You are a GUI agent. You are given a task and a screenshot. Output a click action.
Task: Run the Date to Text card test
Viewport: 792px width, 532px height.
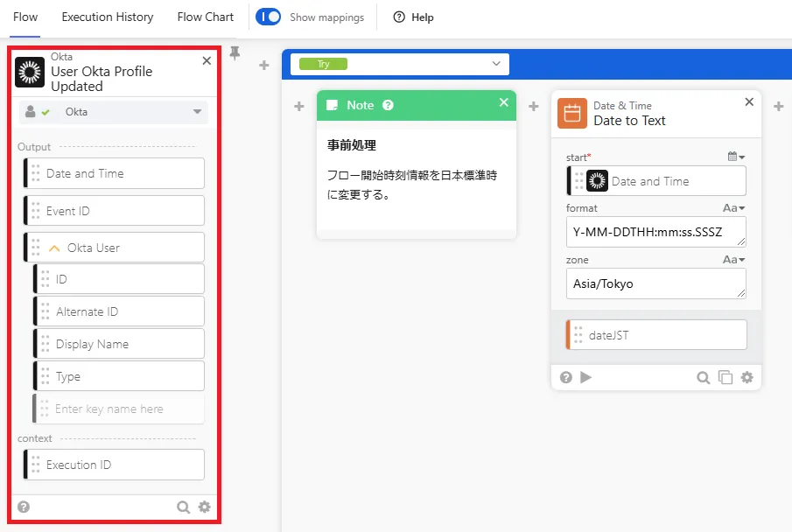pos(586,377)
